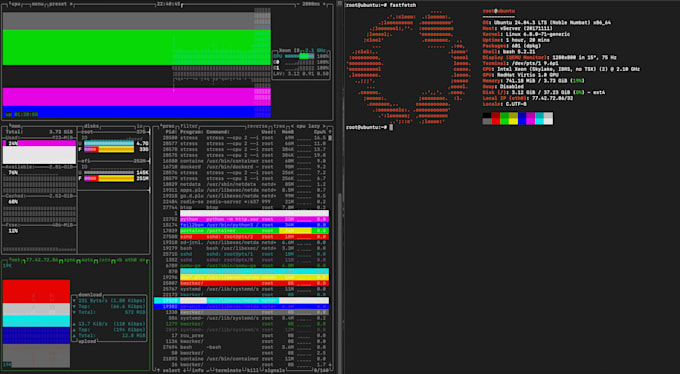Click the User column header

[x=268, y=132]
